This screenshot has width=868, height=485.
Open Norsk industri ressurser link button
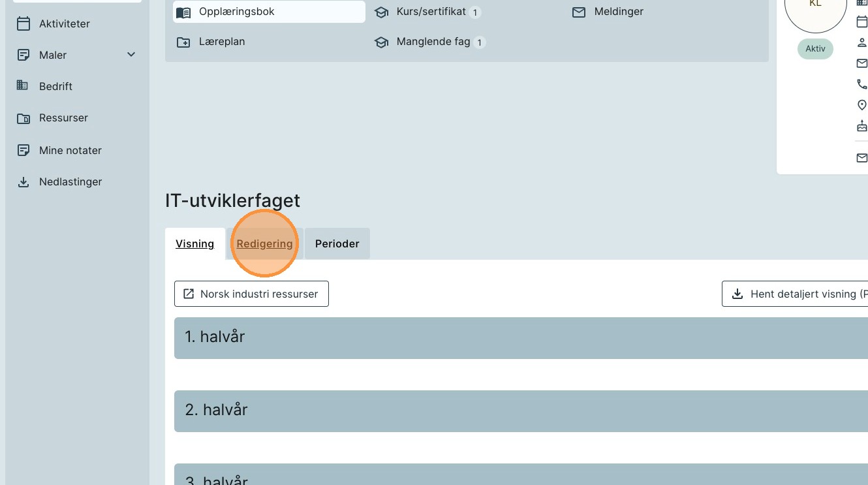[x=251, y=294]
